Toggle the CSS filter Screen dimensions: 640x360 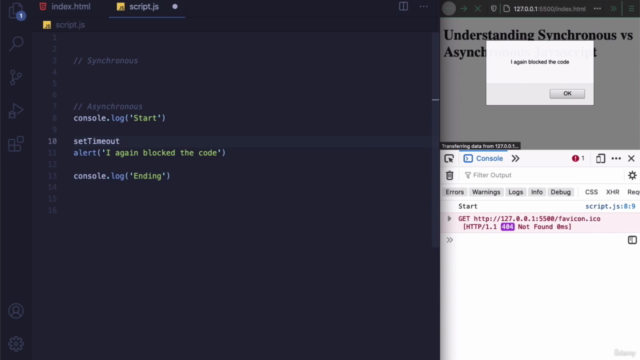(591, 192)
